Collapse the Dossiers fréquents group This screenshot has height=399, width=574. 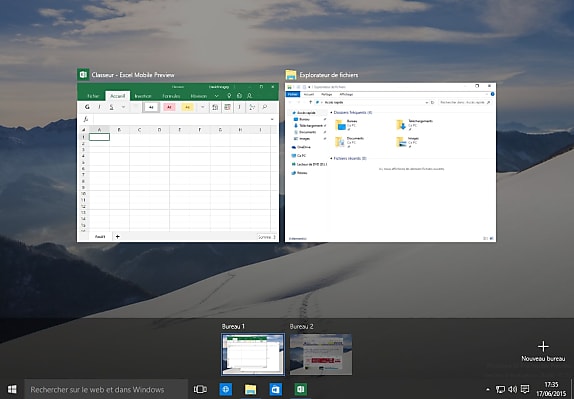(332, 113)
